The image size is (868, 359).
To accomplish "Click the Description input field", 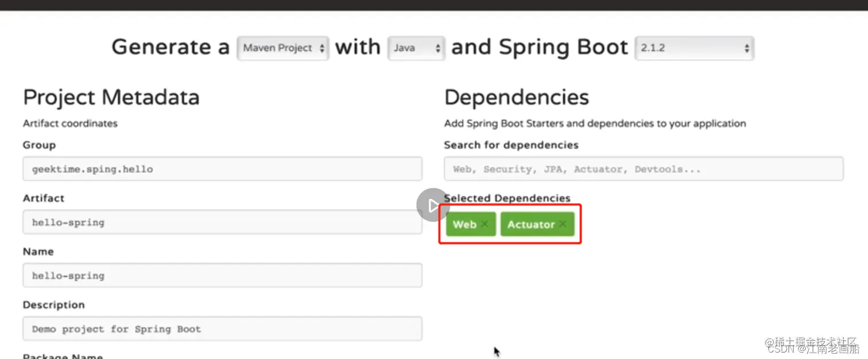I will tap(223, 329).
